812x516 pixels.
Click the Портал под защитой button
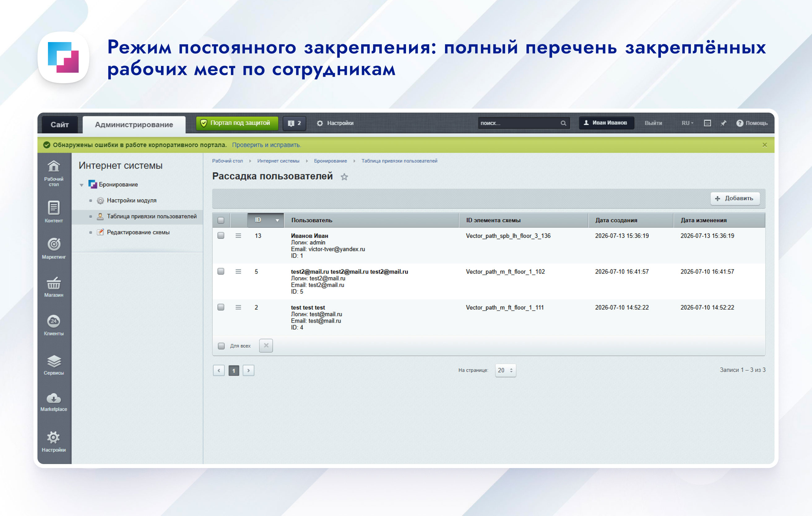(x=237, y=123)
